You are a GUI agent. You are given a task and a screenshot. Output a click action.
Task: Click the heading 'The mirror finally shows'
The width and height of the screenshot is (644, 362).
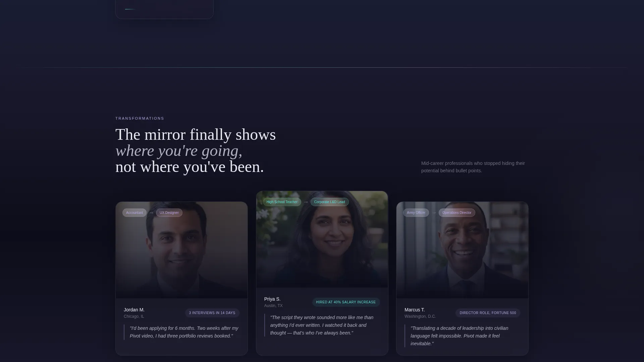tap(196, 135)
